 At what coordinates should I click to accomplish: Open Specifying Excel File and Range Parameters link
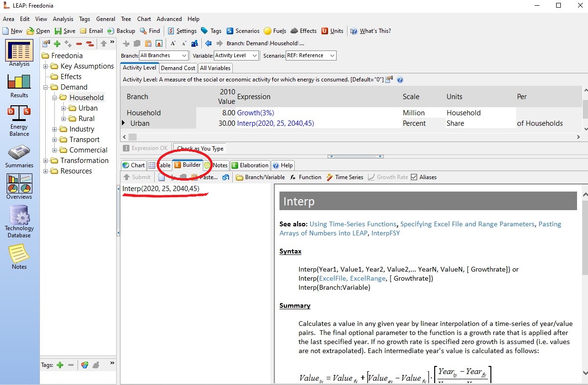pyautogui.click(x=468, y=224)
